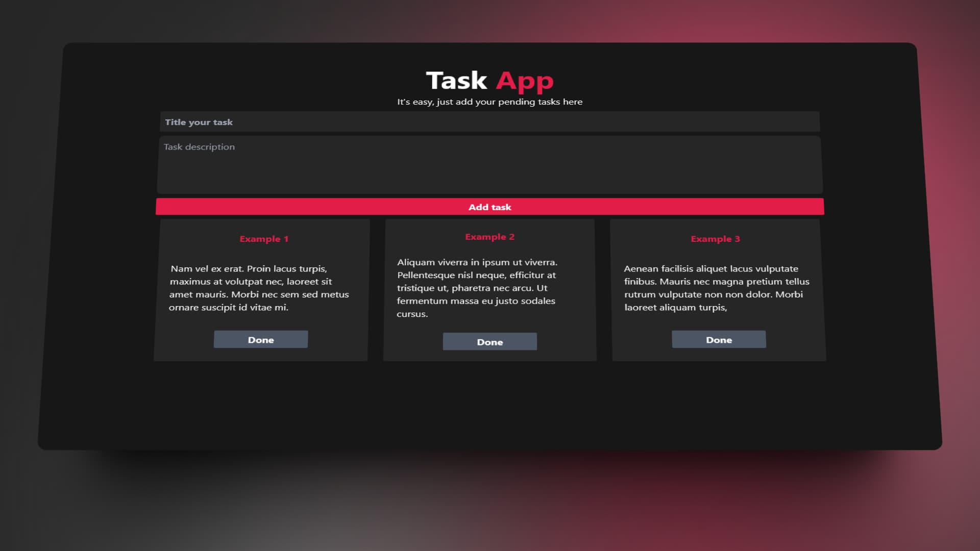This screenshot has height=551, width=980.
Task: Focus the 'Task description' text area
Action: tap(489, 165)
